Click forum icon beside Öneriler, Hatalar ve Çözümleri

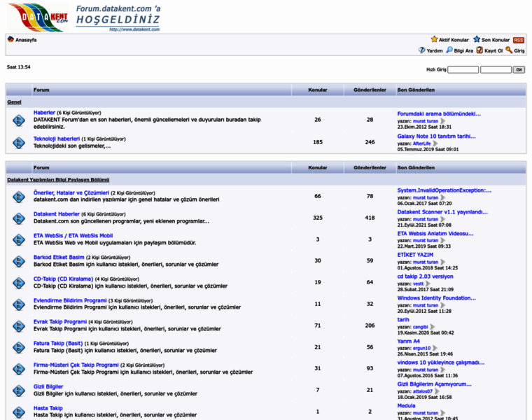click(x=19, y=197)
